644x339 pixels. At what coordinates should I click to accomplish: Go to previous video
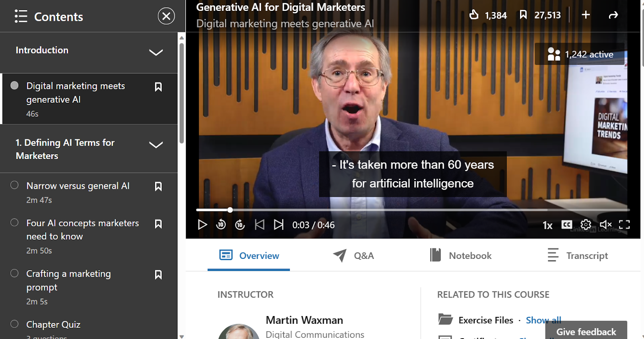[260, 225]
